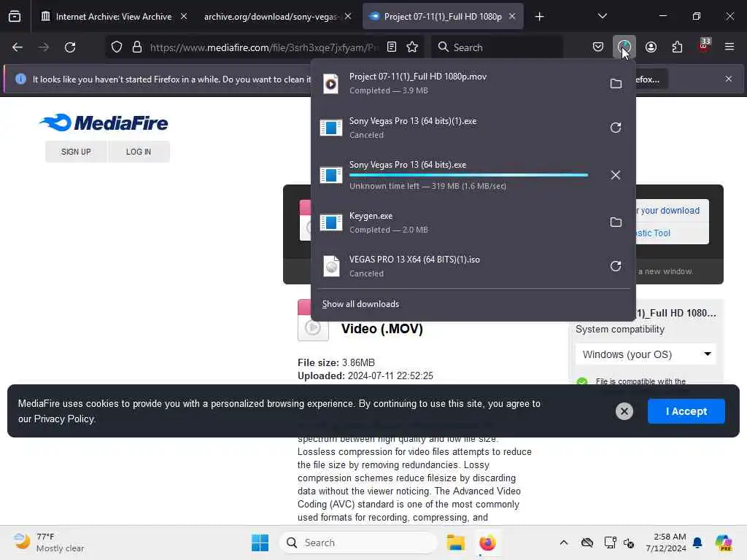Viewport: 747px width, 560px height.
Task: Click the SIGN UP button
Action: (76, 152)
